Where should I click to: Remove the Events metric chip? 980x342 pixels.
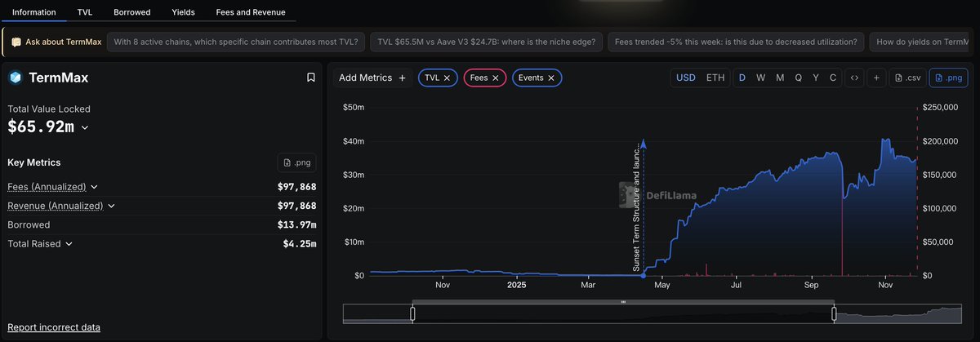click(551, 78)
